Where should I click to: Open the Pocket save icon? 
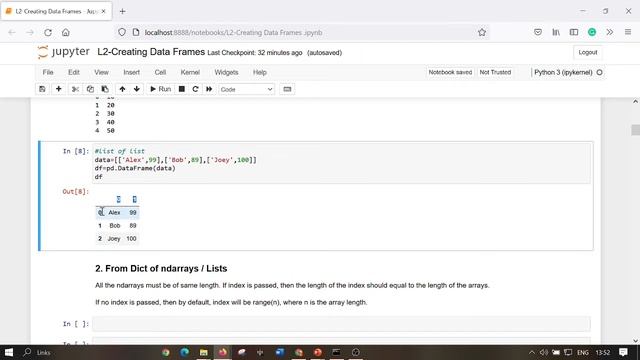pyautogui.click(x=538, y=32)
